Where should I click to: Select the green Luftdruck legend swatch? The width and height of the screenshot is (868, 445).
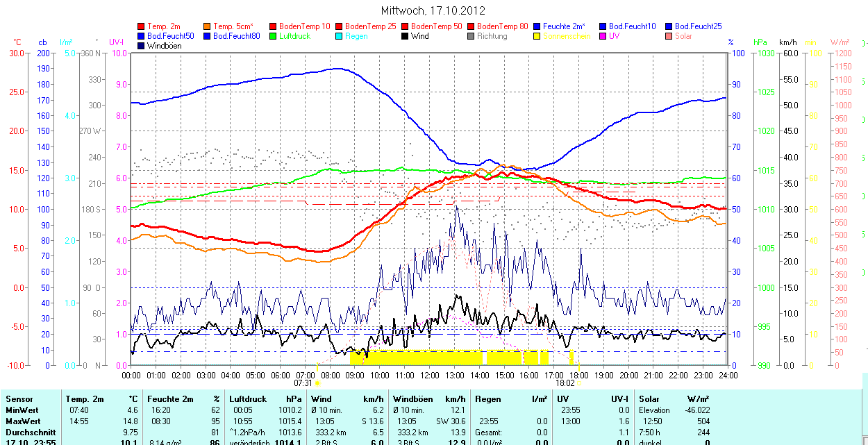[274, 36]
